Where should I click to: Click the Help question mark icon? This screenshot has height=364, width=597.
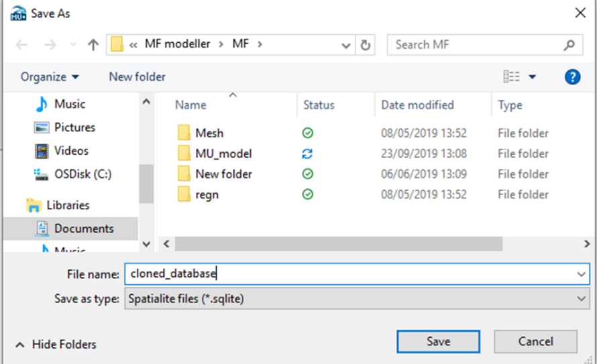point(572,77)
